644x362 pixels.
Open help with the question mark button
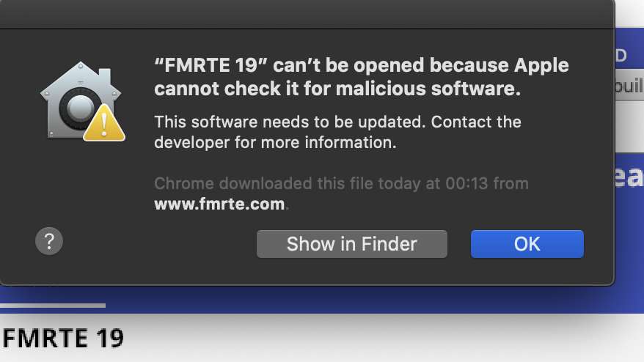pyautogui.click(x=49, y=240)
